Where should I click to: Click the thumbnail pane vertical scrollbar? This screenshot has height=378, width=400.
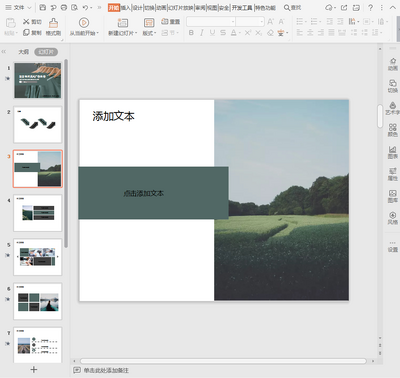[66, 153]
